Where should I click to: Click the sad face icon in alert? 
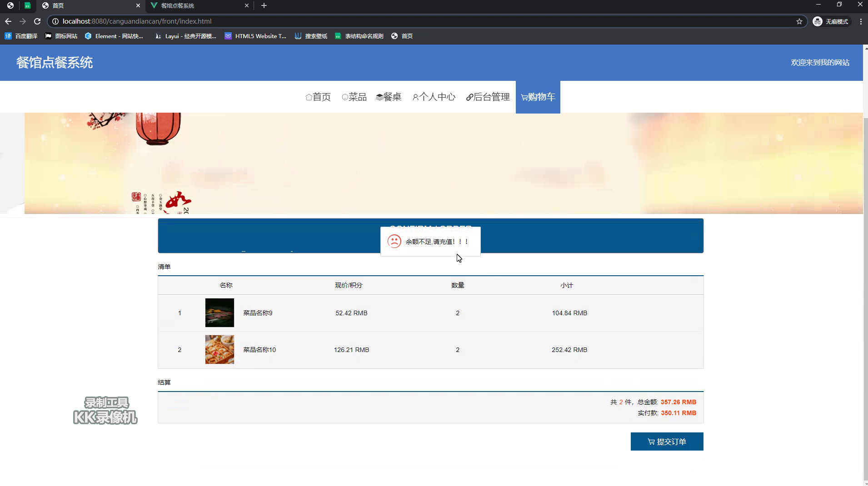(394, 241)
